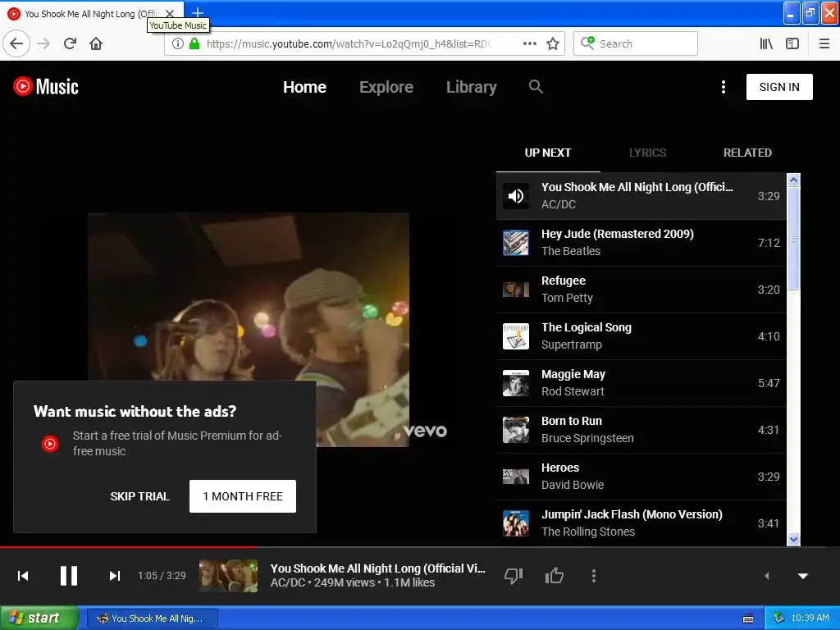Play The Logical Song from the queue
The image size is (840, 630).
coord(641,336)
